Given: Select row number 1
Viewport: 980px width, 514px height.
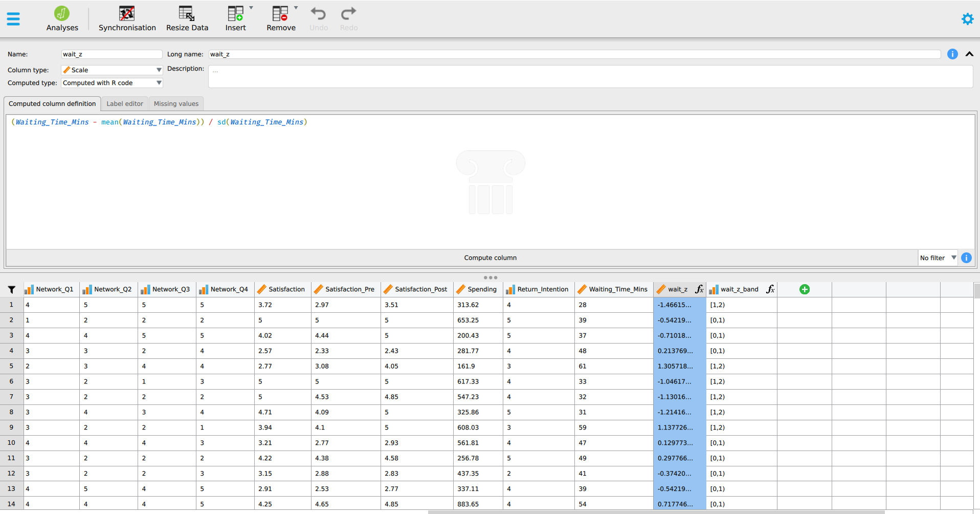Looking at the screenshot, I should (11, 305).
